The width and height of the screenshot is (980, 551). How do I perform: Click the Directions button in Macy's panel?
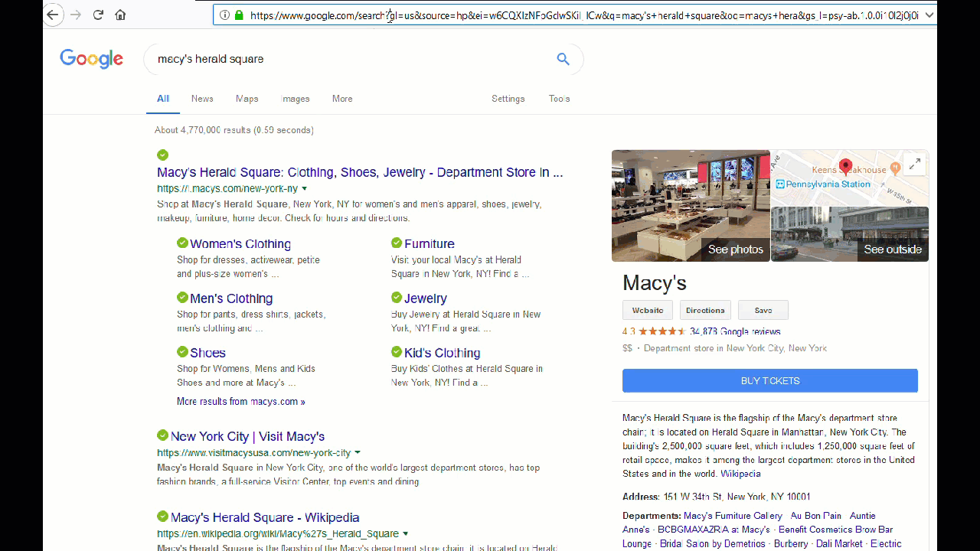705,310
